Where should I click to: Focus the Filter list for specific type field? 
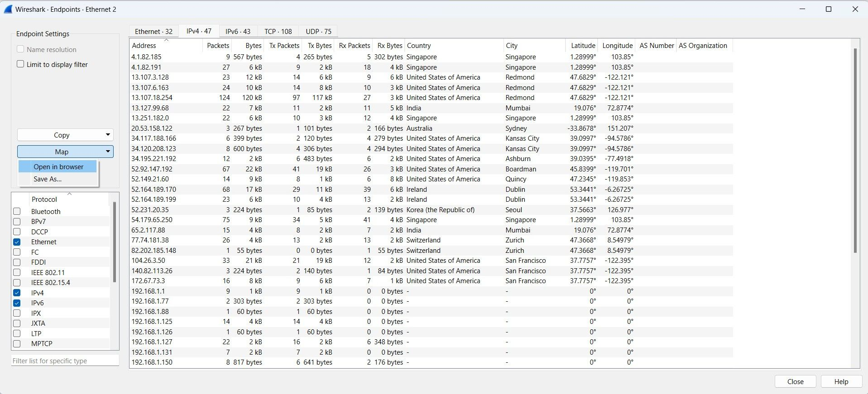[x=65, y=361]
